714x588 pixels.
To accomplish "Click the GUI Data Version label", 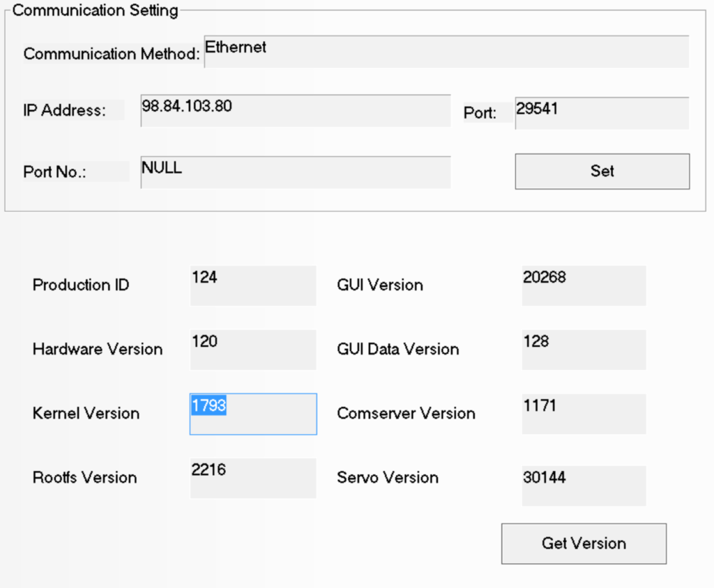I will [397, 349].
